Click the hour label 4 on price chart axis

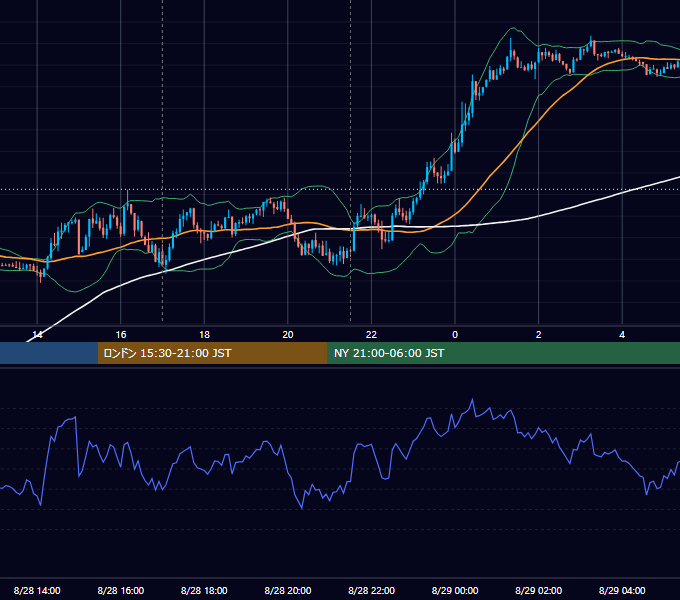(622, 335)
